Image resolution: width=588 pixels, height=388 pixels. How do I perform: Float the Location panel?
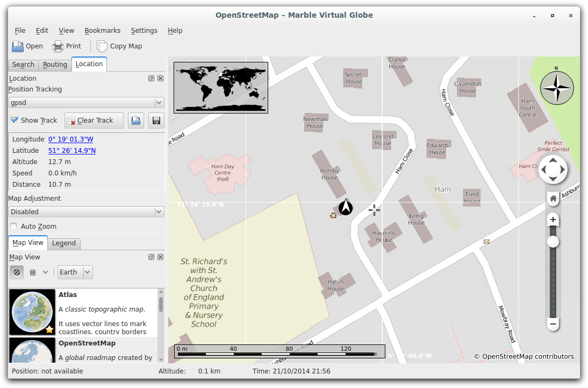(151, 79)
